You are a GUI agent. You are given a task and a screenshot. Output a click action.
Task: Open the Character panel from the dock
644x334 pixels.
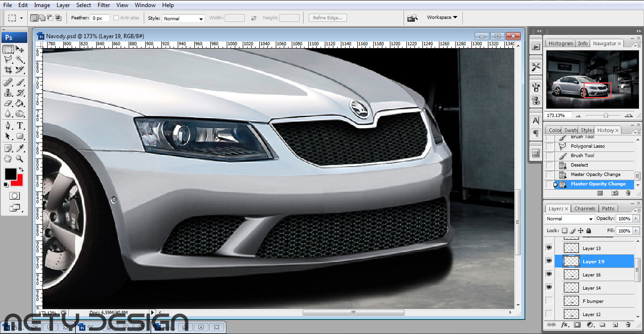536,121
